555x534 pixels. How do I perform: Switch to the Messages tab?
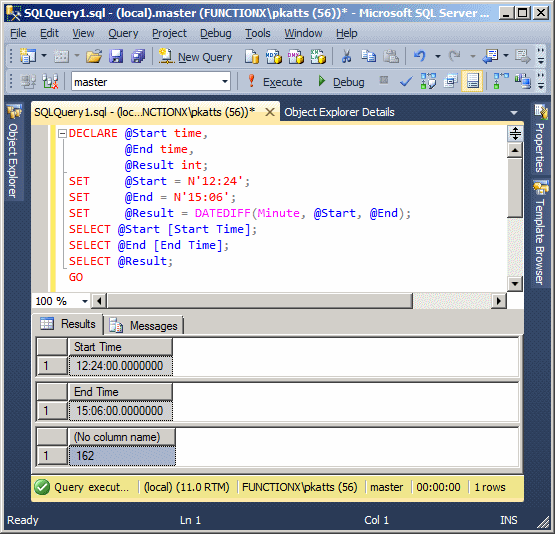[144, 325]
